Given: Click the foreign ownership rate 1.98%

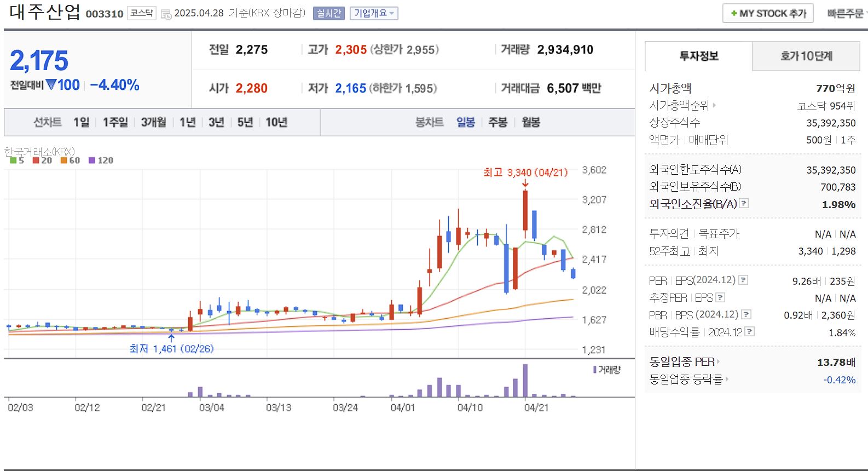Looking at the screenshot, I should point(838,204).
